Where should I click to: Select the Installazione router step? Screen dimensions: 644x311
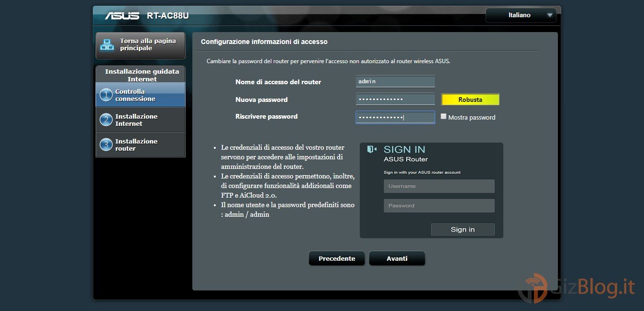141,144
